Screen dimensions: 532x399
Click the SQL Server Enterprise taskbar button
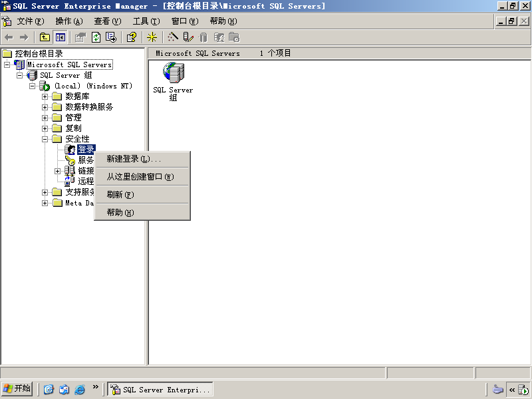tap(160, 389)
